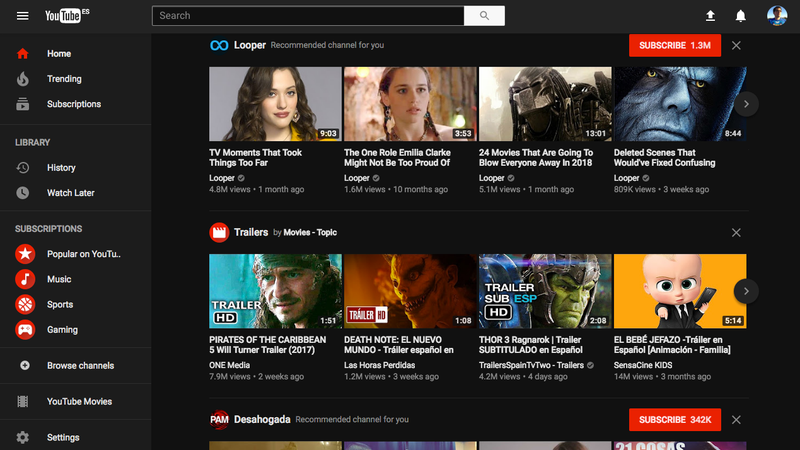
Task: Click the Music note icon
Action: (25, 279)
